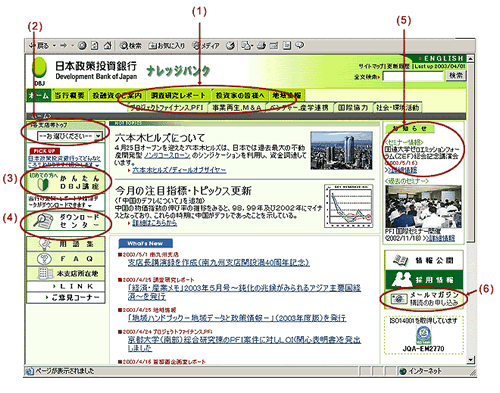Click the 検索 button beside the search field

point(456,76)
